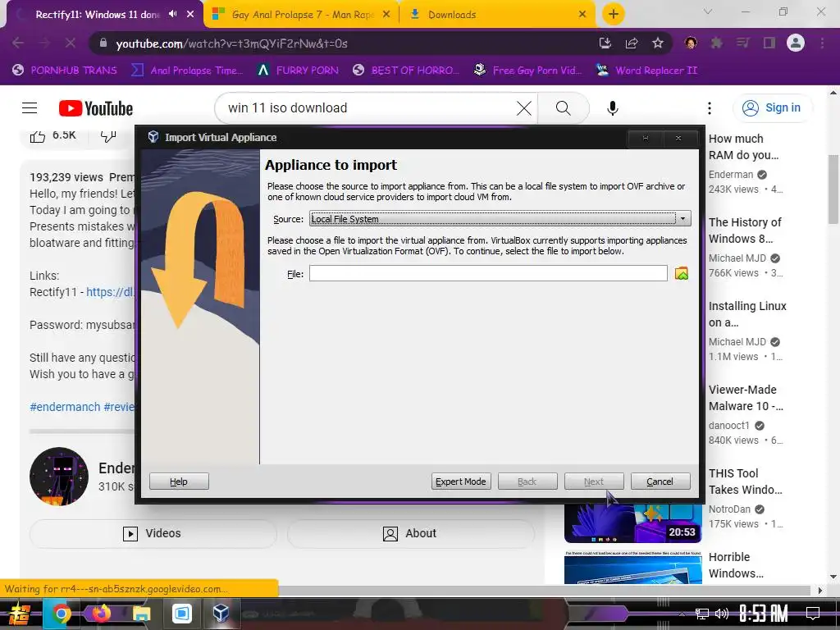The height and width of the screenshot is (630, 840).
Task: Browse for an appliance file with the folder icon
Action: pos(682,273)
